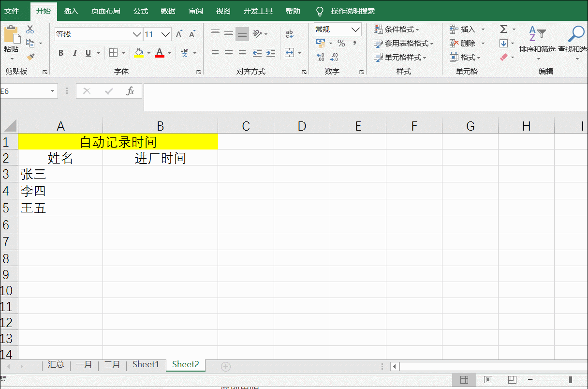Image resolution: width=588 pixels, height=389 pixels.
Task: Select cell containing 张三
Action: (60, 174)
